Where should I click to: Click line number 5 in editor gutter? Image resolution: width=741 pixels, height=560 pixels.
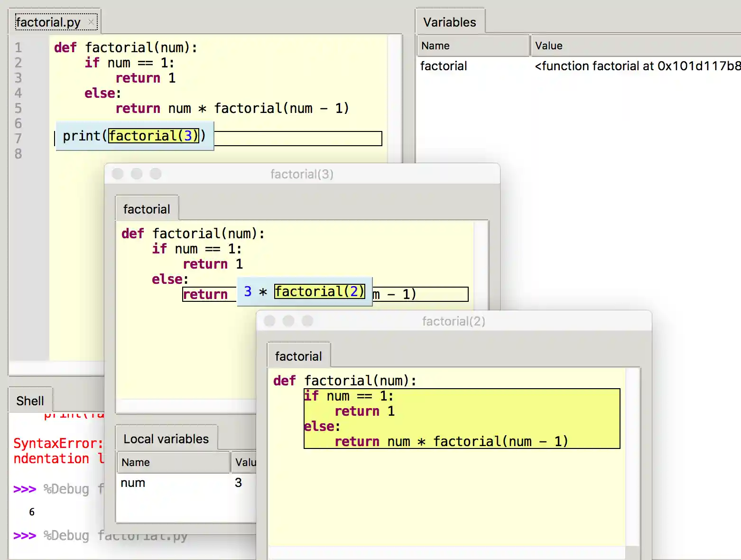pyautogui.click(x=18, y=108)
